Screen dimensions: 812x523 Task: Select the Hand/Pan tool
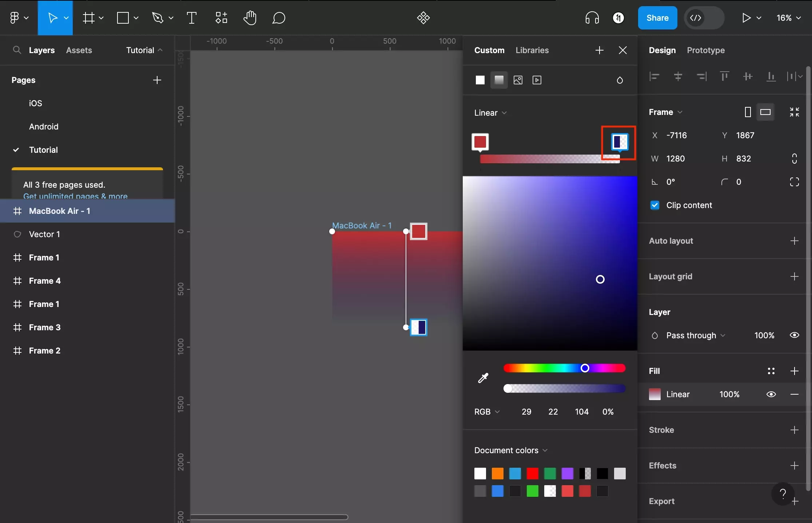coord(249,18)
